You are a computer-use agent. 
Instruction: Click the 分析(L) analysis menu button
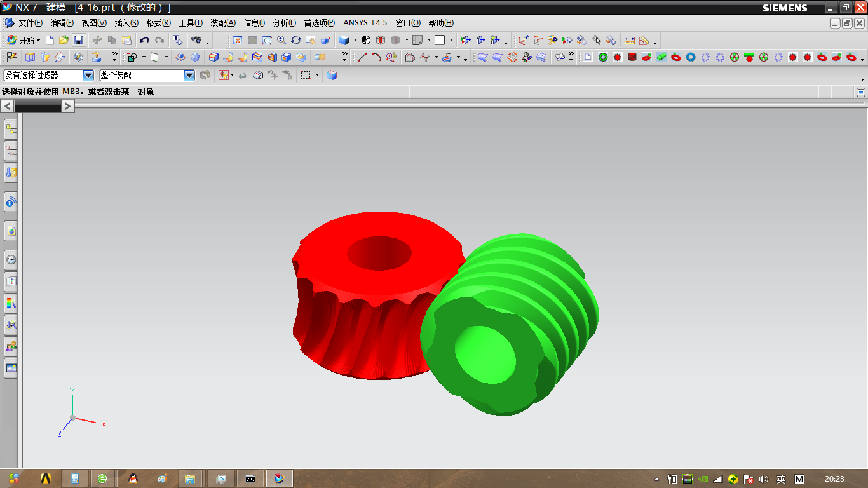[x=284, y=23]
